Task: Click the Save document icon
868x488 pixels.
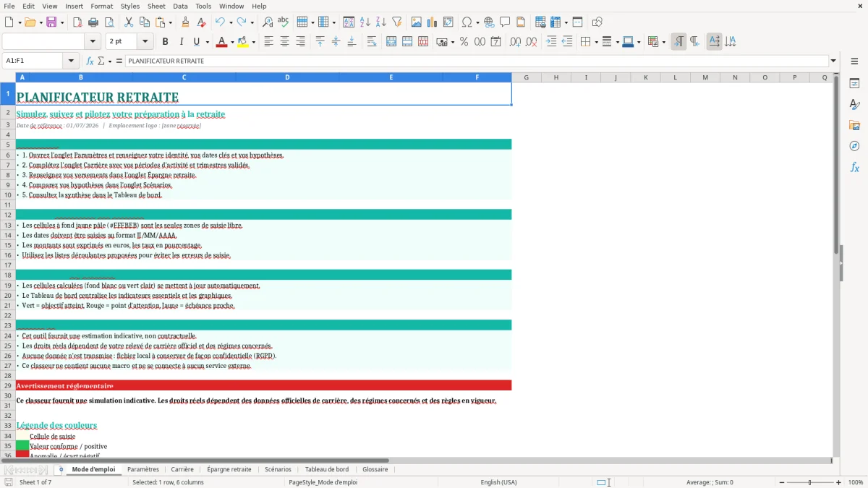Action: point(51,22)
